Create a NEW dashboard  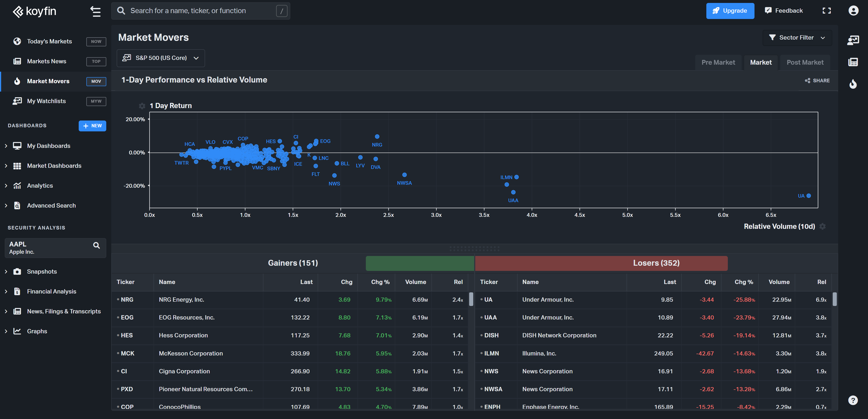tap(92, 126)
